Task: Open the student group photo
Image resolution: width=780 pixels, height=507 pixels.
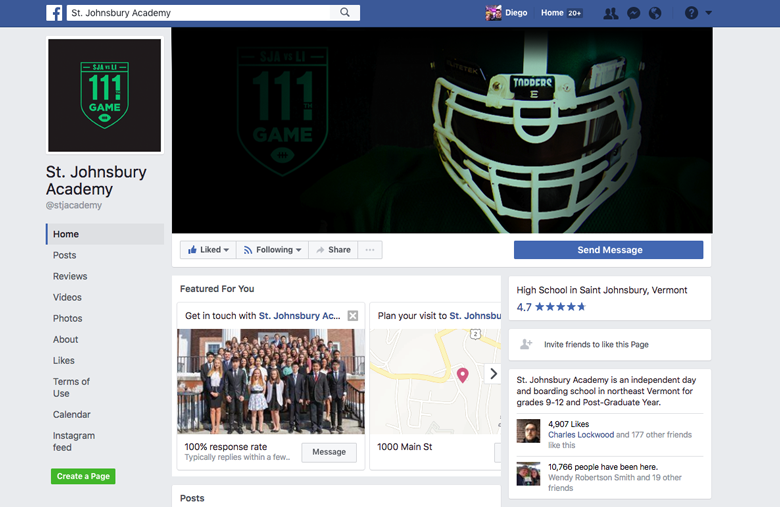Action: click(271, 381)
